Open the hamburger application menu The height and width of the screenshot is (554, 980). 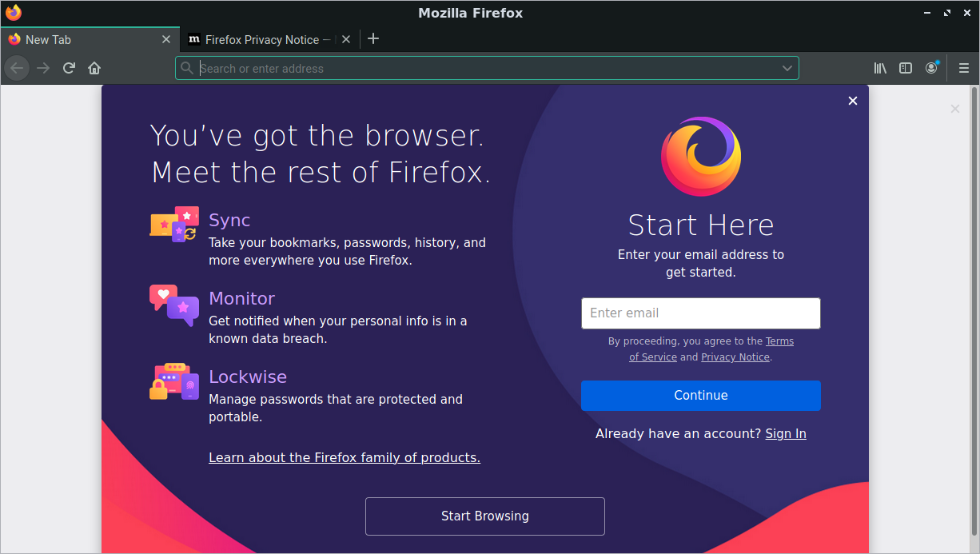click(x=964, y=68)
